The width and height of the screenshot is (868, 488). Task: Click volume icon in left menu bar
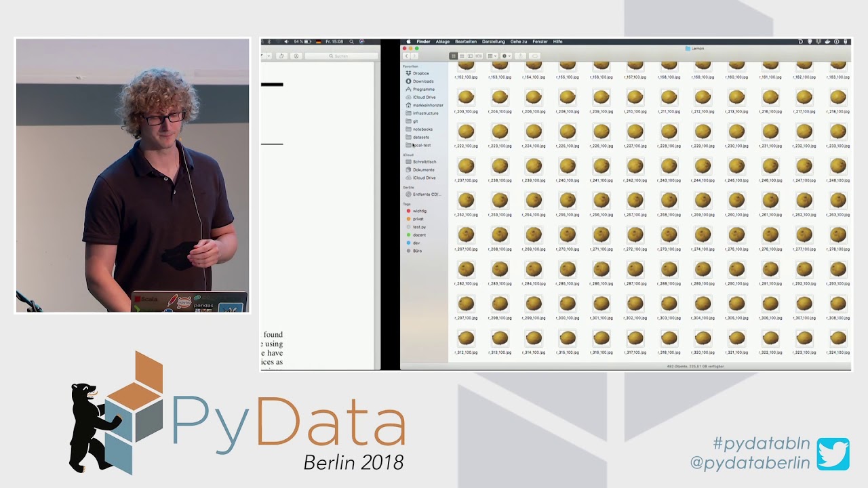click(286, 41)
